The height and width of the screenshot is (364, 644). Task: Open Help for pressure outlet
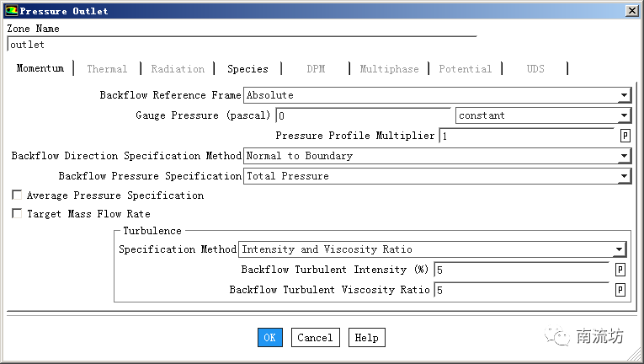(366, 338)
